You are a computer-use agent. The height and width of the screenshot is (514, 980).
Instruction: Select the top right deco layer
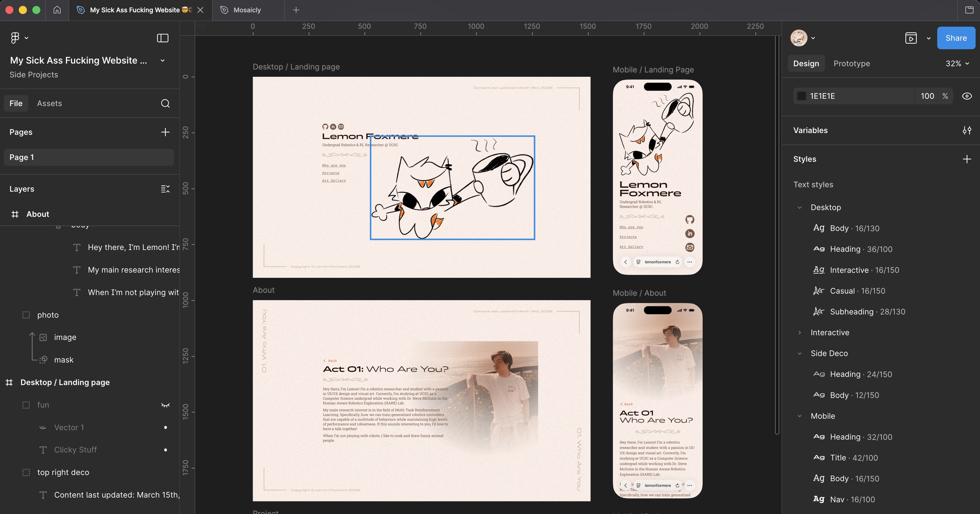click(x=63, y=472)
